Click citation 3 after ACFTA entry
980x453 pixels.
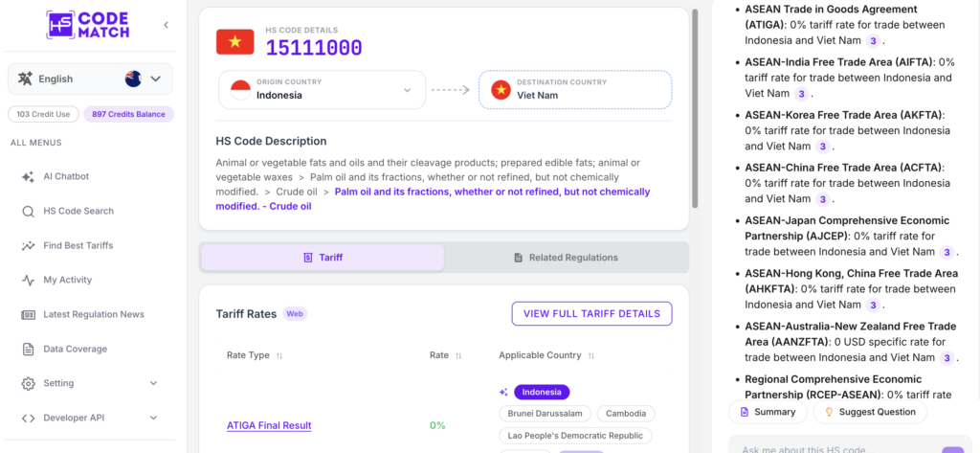(x=822, y=199)
